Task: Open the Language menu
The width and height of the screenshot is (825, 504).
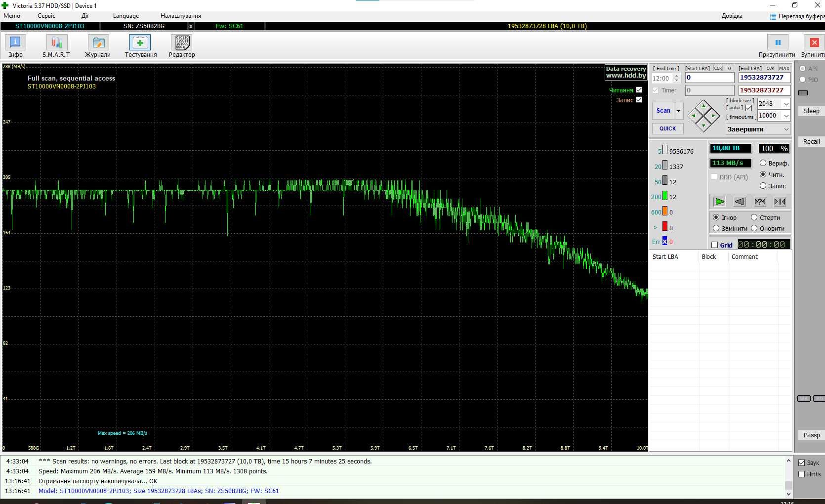Action: [x=126, y=16]
